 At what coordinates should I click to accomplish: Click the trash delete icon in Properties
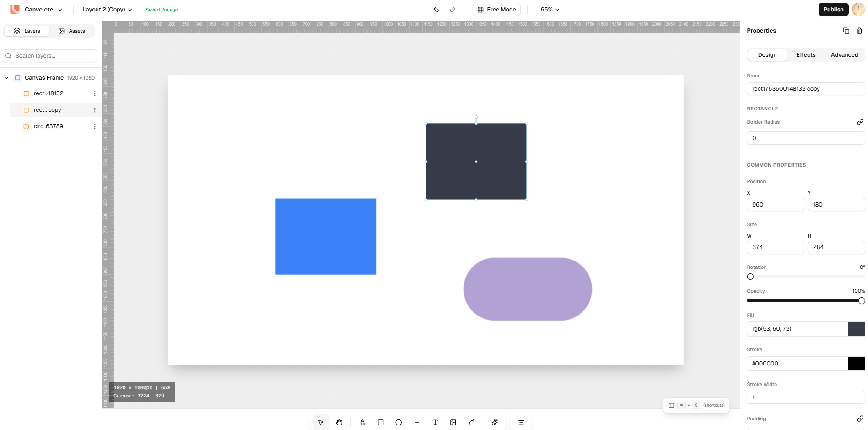click(859, 31)
